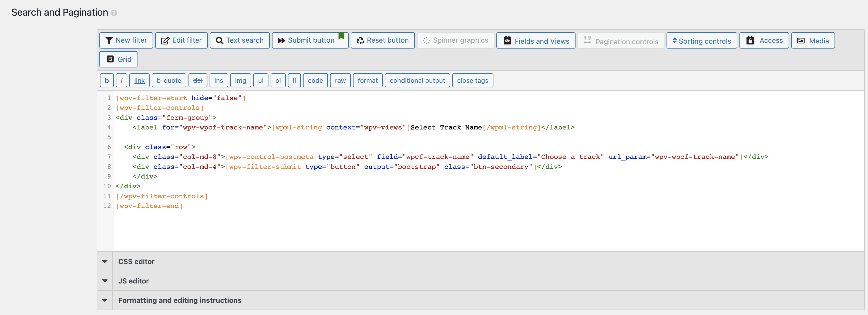Click the Media button label
The height and width of the screenshot is (315, 868).
click(x=819, y=41)
